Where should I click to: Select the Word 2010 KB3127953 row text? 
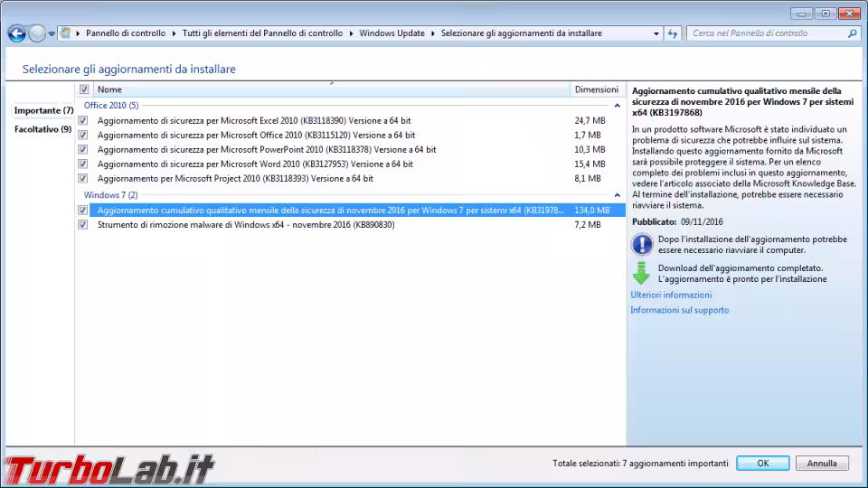click(255, 164)
